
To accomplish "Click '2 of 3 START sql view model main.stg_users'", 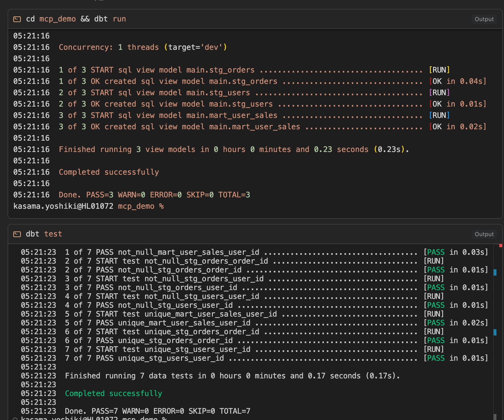I will click(154, 93).
